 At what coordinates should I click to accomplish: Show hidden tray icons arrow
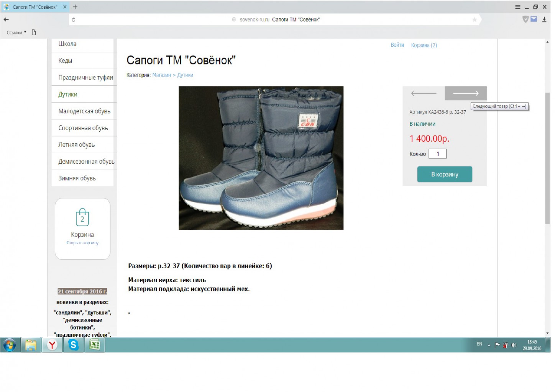[489, 345]
